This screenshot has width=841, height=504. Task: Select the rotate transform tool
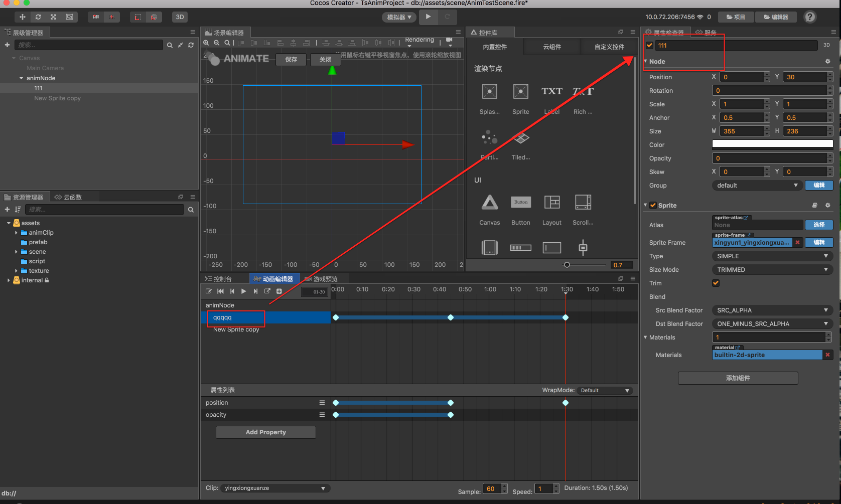[x=38, y=17]
